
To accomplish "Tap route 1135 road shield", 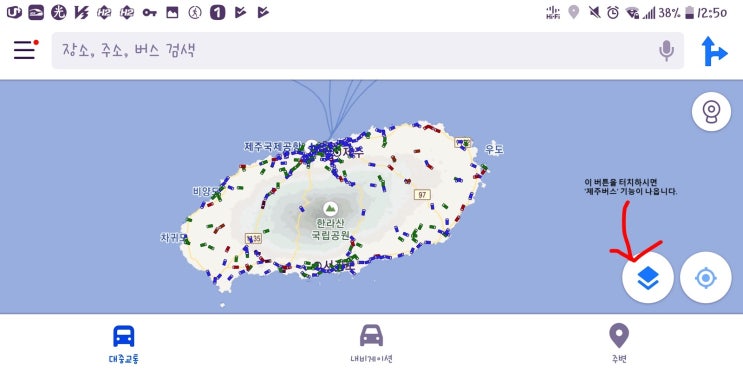I will [x=254, y=238].
